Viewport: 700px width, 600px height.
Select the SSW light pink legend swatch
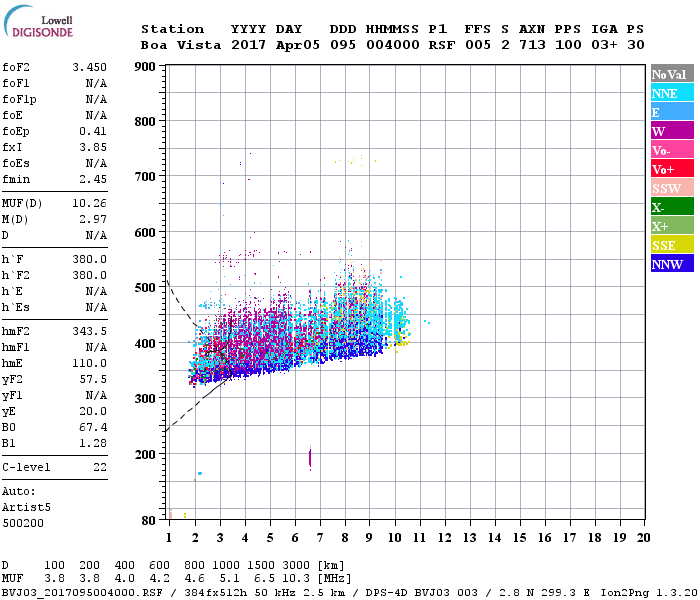point(672,188)
